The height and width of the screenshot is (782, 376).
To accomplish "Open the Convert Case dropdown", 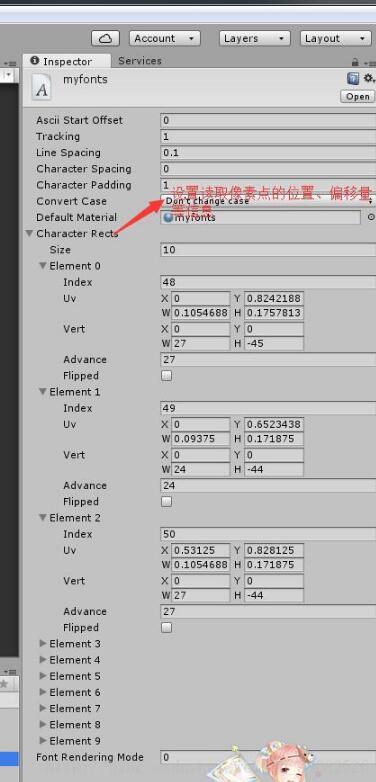I will click(268, 201).
